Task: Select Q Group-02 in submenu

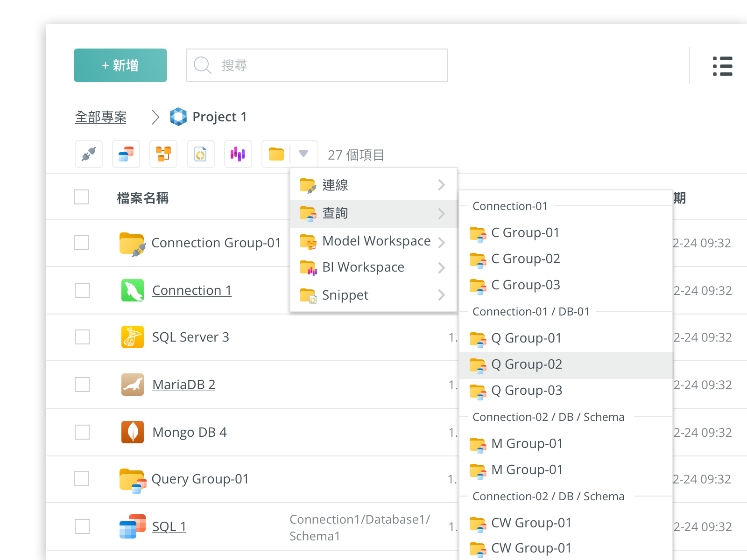Action: point(527,364)
